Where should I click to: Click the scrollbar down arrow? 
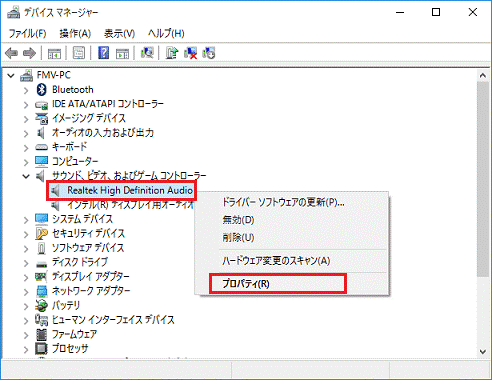[x=483, y=351]
